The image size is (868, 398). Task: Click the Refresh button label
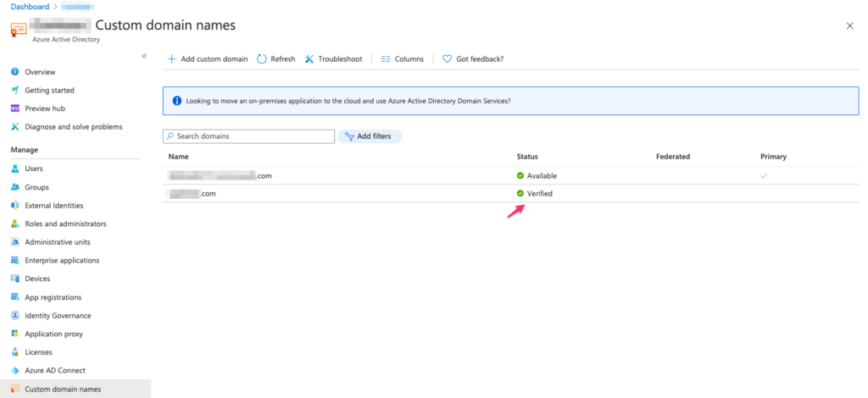[x=283, y=59]
